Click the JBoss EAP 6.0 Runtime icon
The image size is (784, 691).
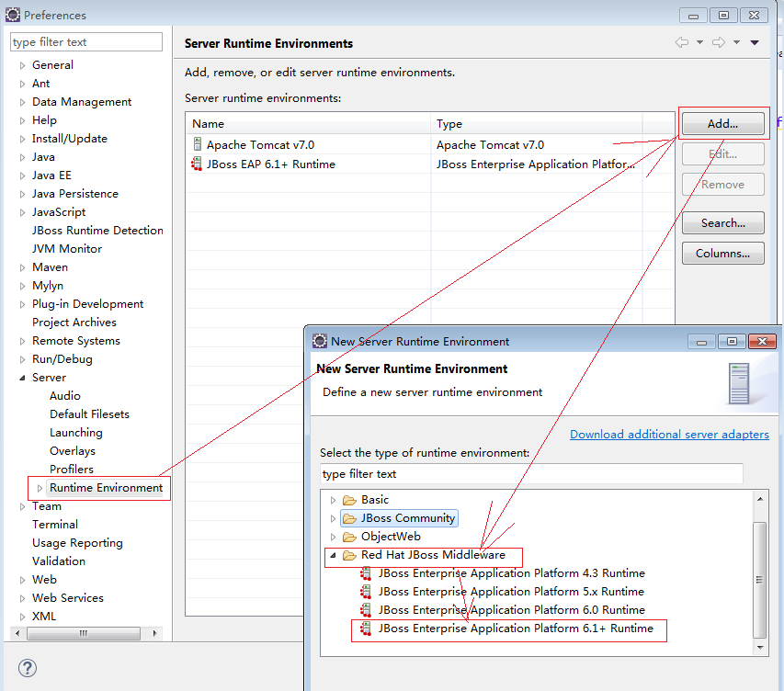click(367, 610)
